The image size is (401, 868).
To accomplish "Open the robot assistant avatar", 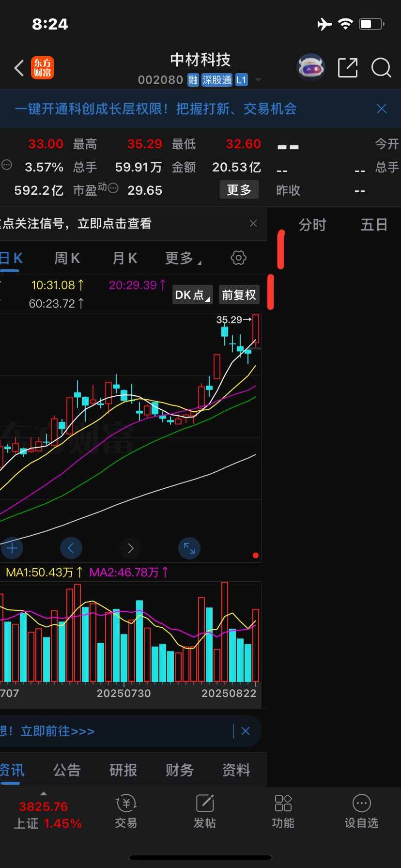I will click(310, 67).
